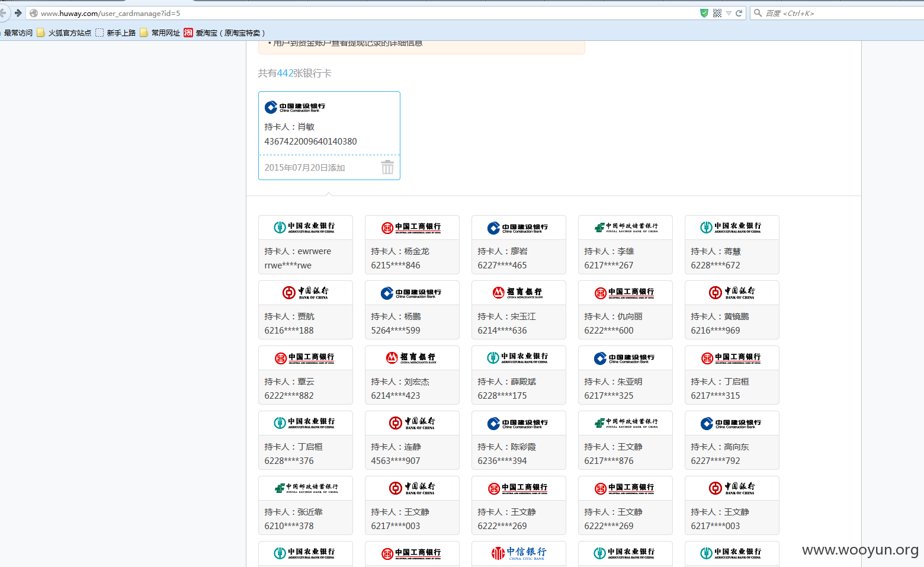
Task: Select the Agricultural Bank card of 蒋慧
Action: point(732,245)
